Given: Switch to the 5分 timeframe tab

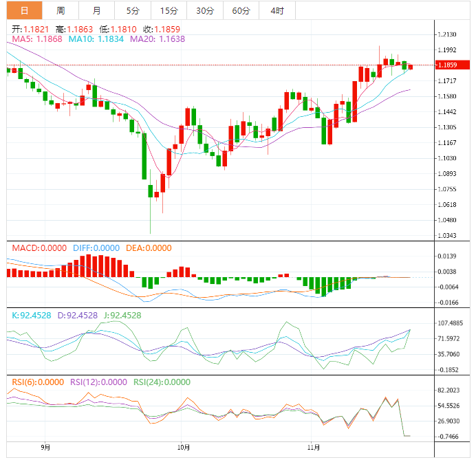Looking at the screenshot, I should point(132,10).
